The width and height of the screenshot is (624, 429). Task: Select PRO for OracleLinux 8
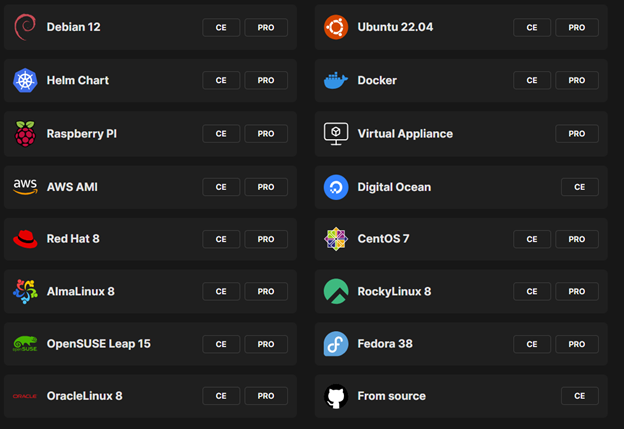click(266, 396)
